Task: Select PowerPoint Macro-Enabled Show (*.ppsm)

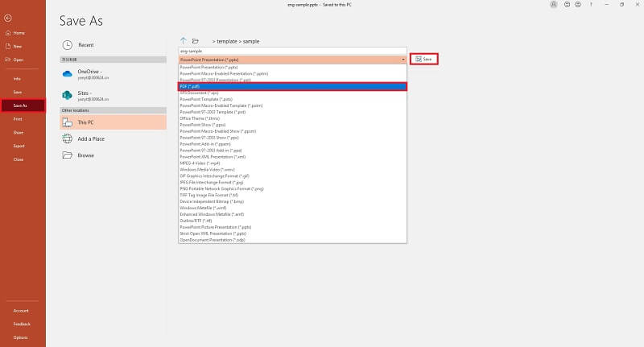Action: pyautogui.click(x=292, y=131)
